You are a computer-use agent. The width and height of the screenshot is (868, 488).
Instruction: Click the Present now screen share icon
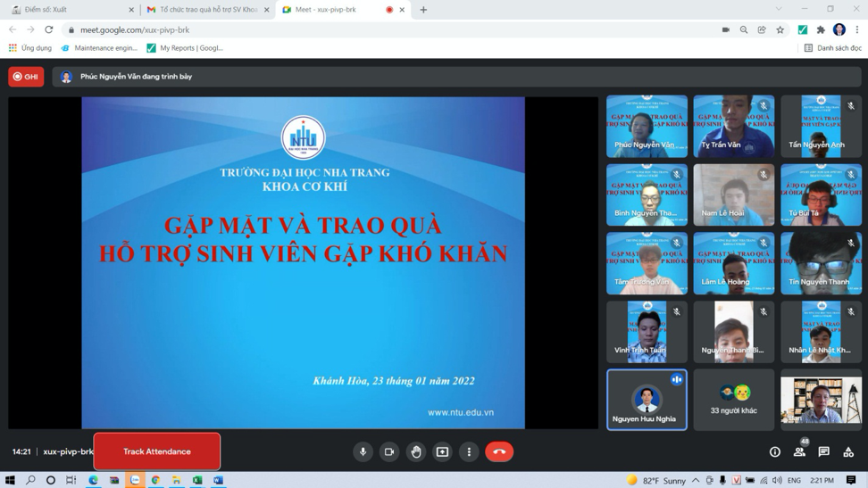coord(442,451)
